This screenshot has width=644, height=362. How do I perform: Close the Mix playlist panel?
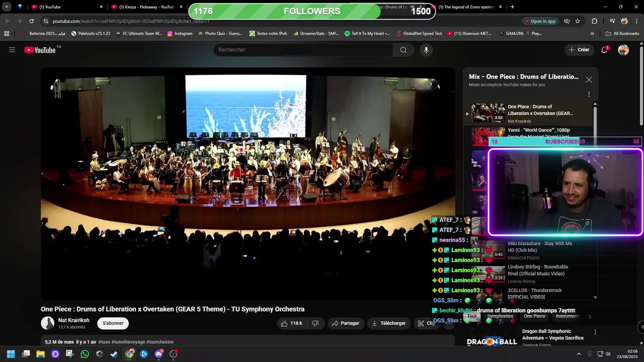pos(589,80)
